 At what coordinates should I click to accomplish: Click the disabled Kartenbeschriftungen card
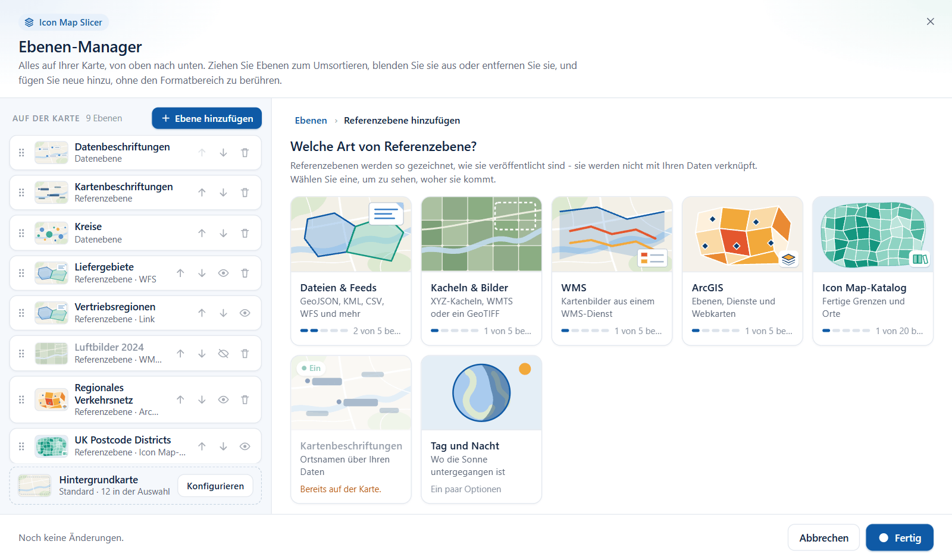coord(351,429)
